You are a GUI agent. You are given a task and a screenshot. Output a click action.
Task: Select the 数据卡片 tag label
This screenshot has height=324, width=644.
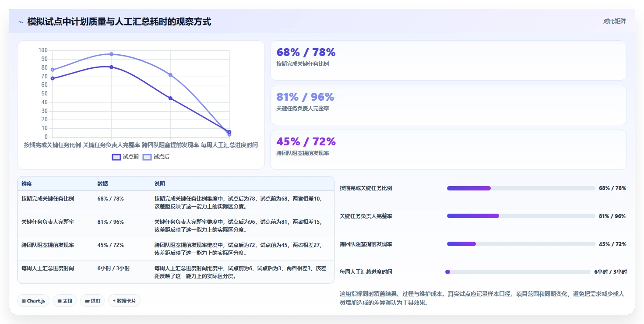[x=127, y=301]
